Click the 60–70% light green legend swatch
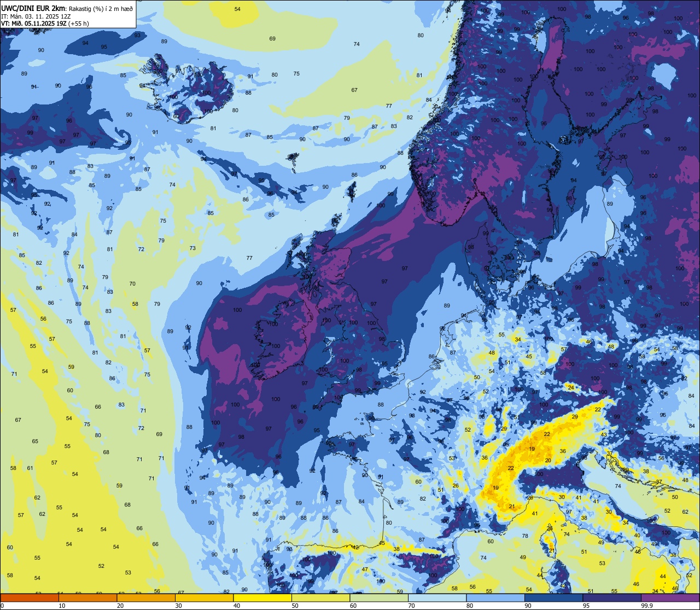 pyautogui.click(x=379, y=598)
